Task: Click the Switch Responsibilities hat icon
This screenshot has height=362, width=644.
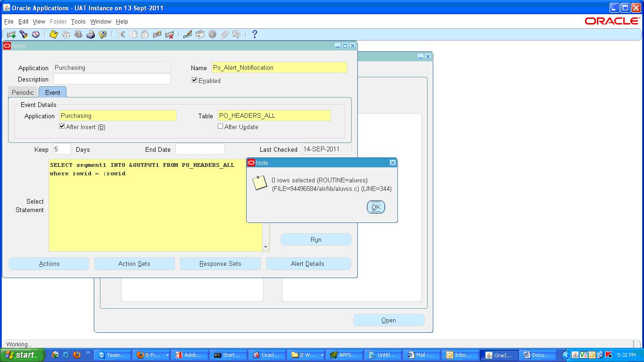Action: tap(78, 34)
